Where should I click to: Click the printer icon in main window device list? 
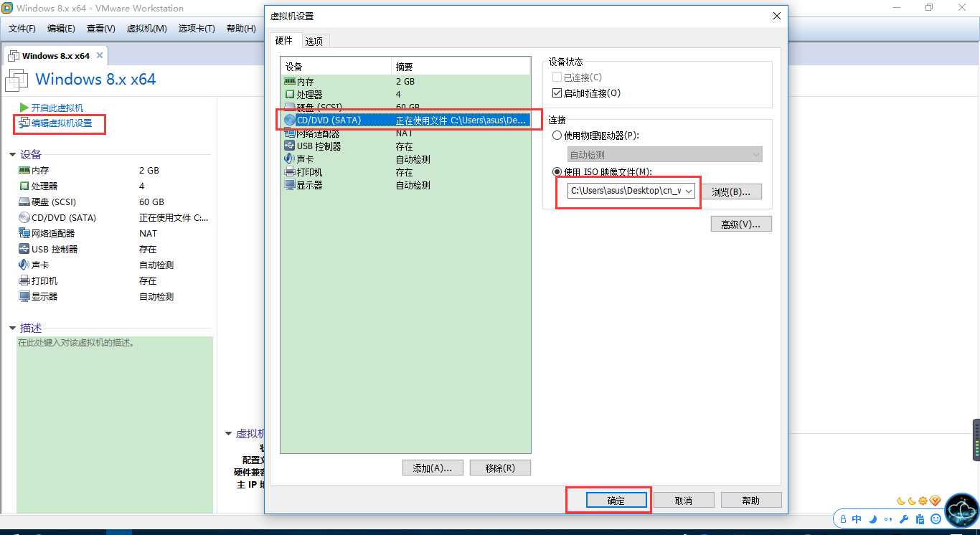click(x=24, y=280)
